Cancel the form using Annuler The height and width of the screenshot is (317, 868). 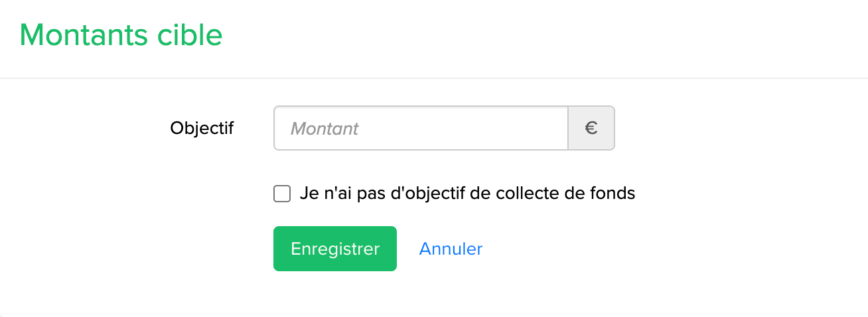click(x=451, y=249)
